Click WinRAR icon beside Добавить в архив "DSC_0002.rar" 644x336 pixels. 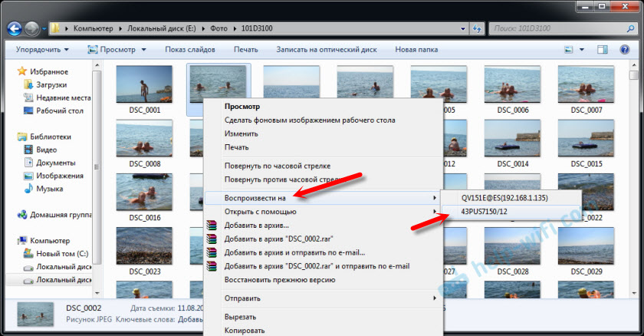tap(211, 239)
